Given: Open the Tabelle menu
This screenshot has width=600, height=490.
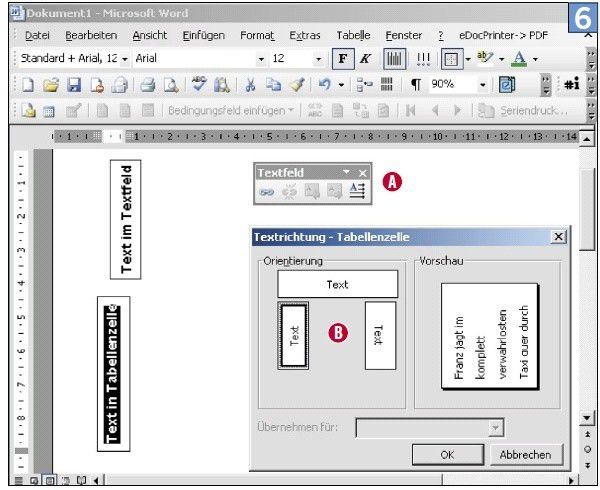Looking at the screenshot, I should [x=353, y=36].
